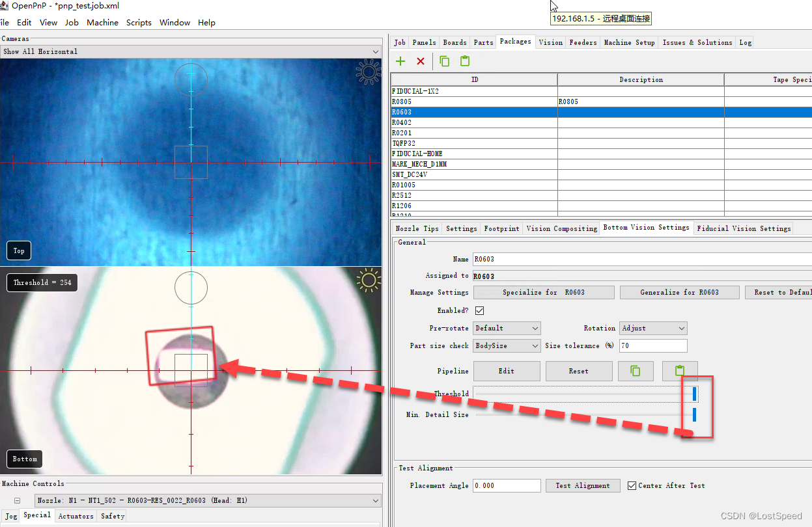
Task: Click the Description column header
Action: (x=641, y=79)
